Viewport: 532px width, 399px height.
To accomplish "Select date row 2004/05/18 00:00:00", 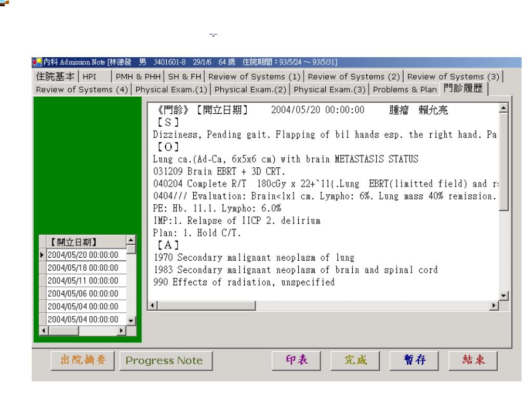I will [x=86, y=268].
